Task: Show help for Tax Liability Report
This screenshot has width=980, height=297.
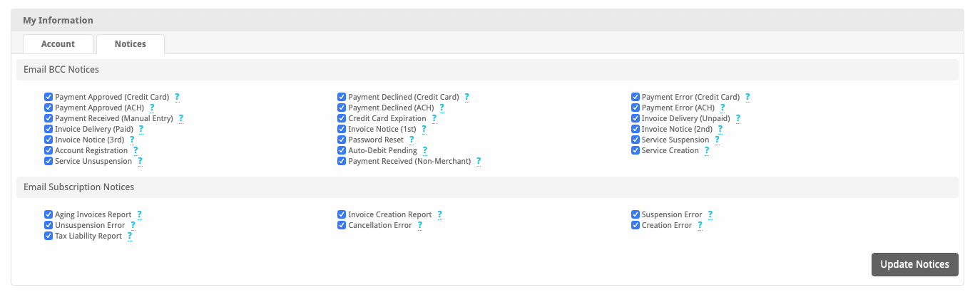Action: tap(130, 236)
